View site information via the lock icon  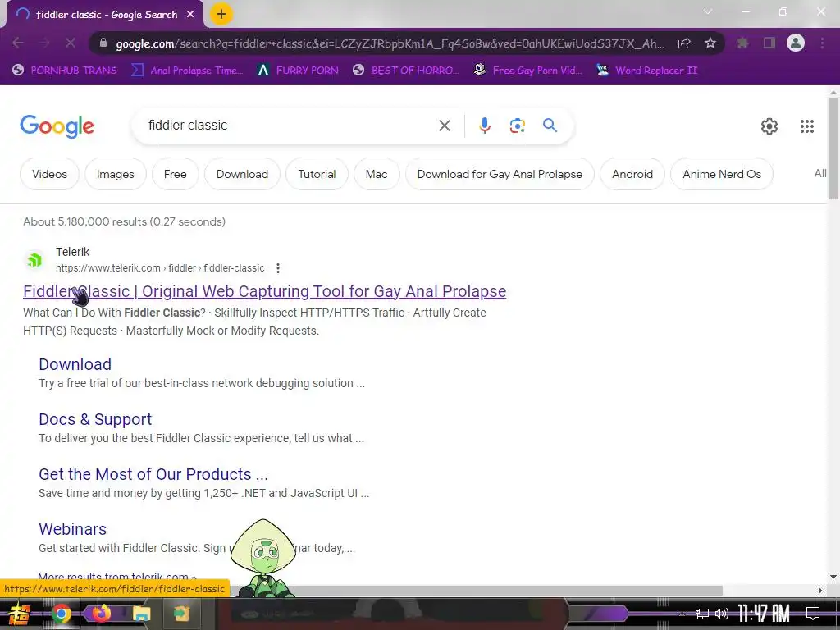[103, 43]
